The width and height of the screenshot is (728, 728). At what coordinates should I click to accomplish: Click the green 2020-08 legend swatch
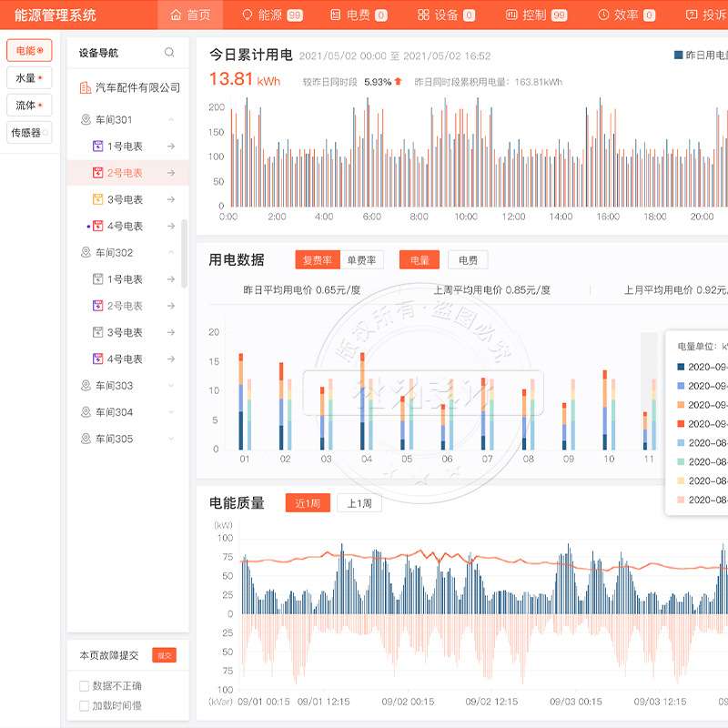681,461
